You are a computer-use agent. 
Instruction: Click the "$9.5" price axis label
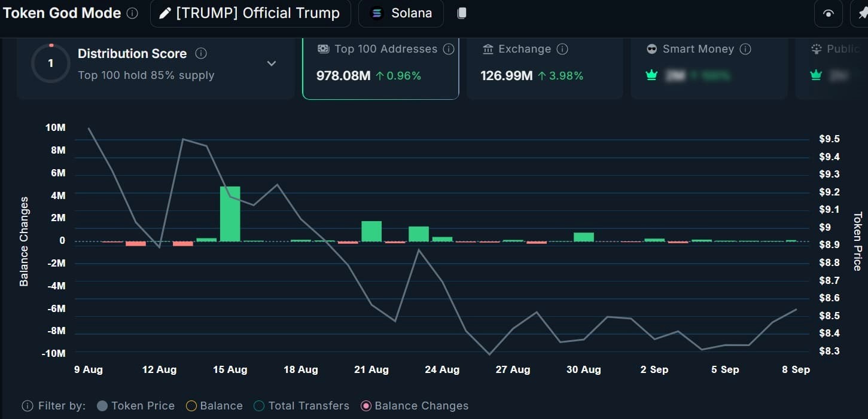tap(830, 139)
